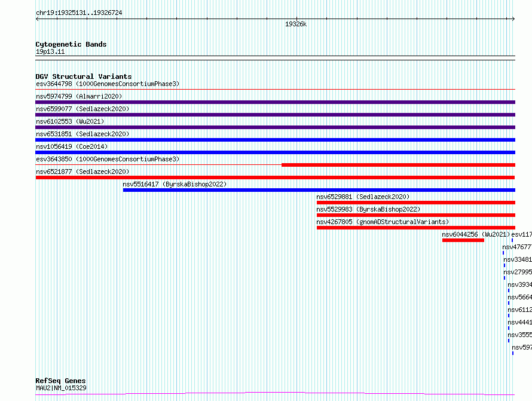Click the blue bar under nsv6531851
Viewport: 532px width, 401px height.
(275, 140)
